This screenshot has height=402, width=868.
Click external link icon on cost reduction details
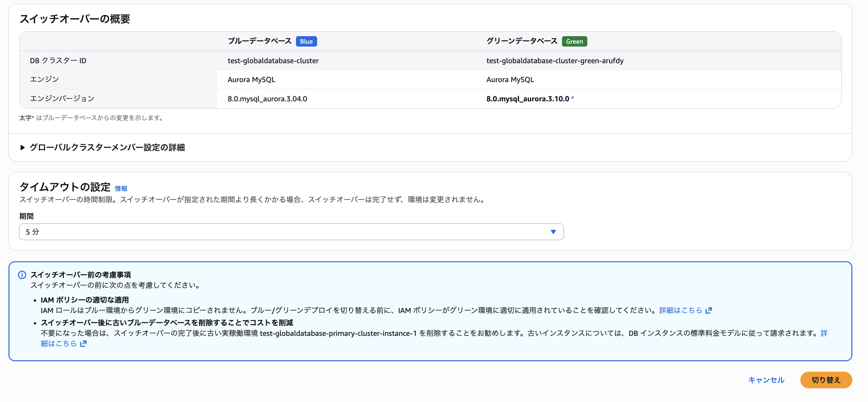click(83, 343)
